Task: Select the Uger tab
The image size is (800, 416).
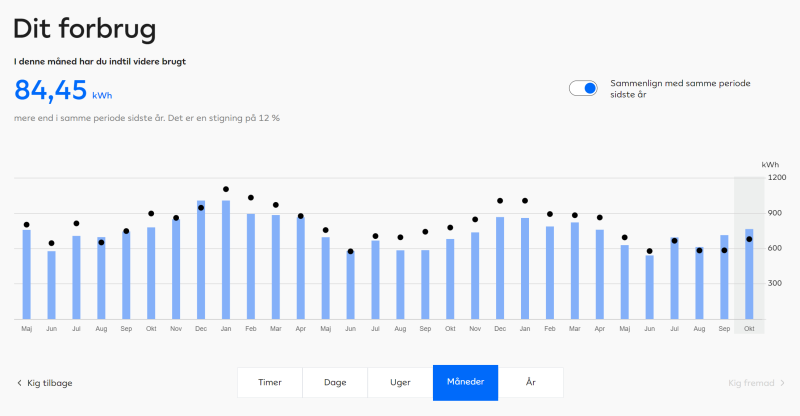Action: [x=400, y=382]
